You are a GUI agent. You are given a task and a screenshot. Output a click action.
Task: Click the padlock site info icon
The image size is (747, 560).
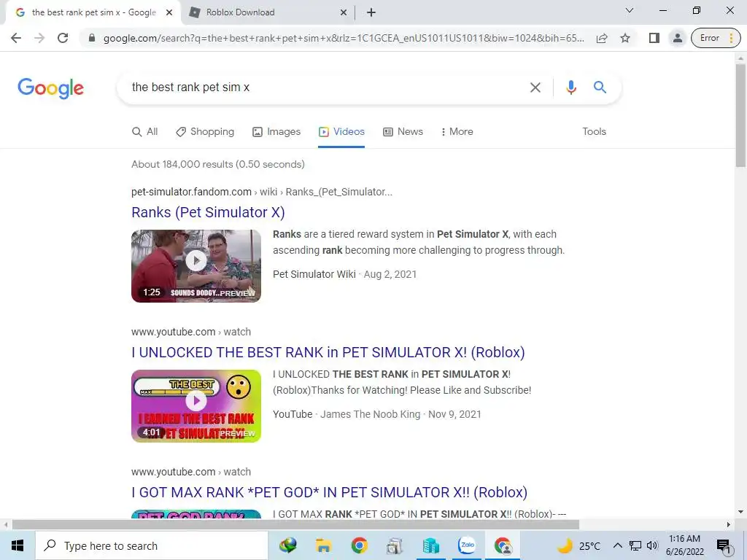click(92, 38)
